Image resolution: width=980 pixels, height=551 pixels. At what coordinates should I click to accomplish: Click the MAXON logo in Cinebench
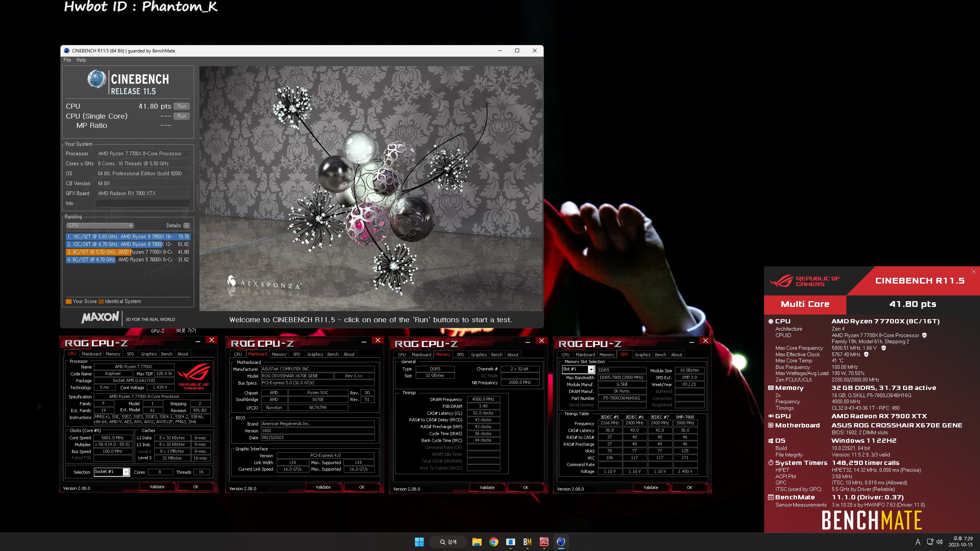coord(100,317)
